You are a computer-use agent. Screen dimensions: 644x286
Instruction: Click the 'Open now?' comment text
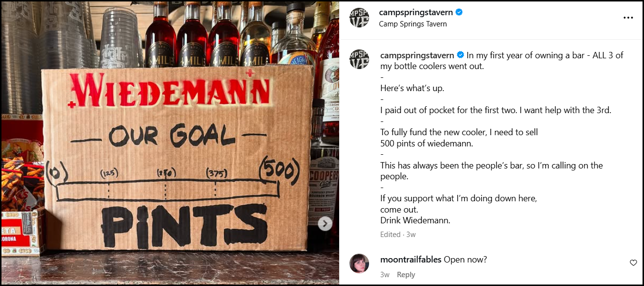tap(465, 260)
